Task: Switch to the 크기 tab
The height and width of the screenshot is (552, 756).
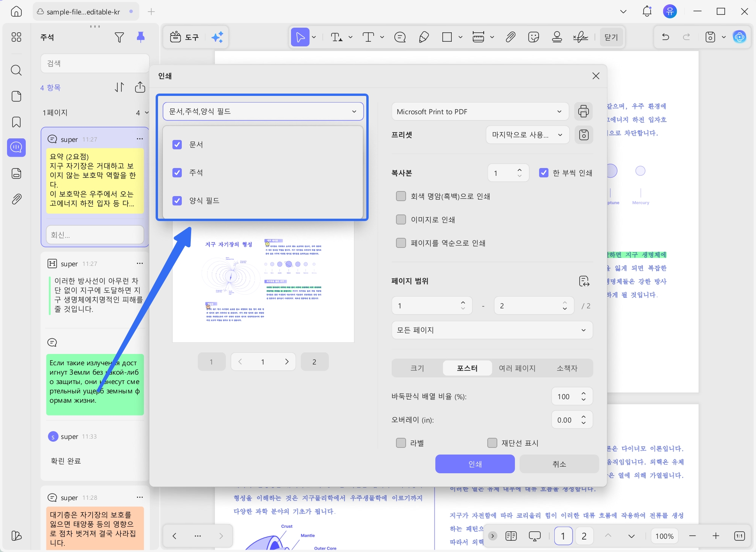Action: (417, 368)
